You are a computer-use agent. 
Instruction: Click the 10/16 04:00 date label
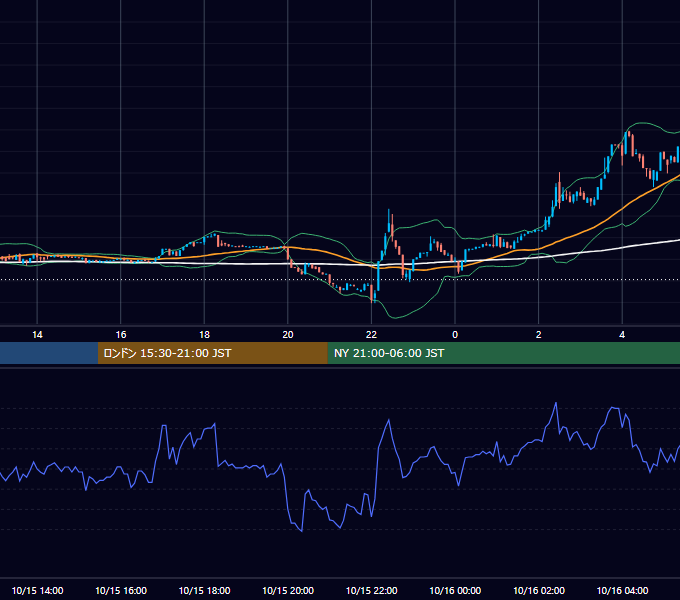(622, 590)
